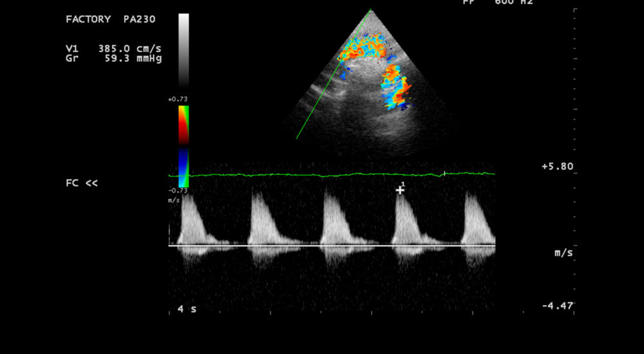Click the +5.80 velocity scale maximum

pos(557,166)
